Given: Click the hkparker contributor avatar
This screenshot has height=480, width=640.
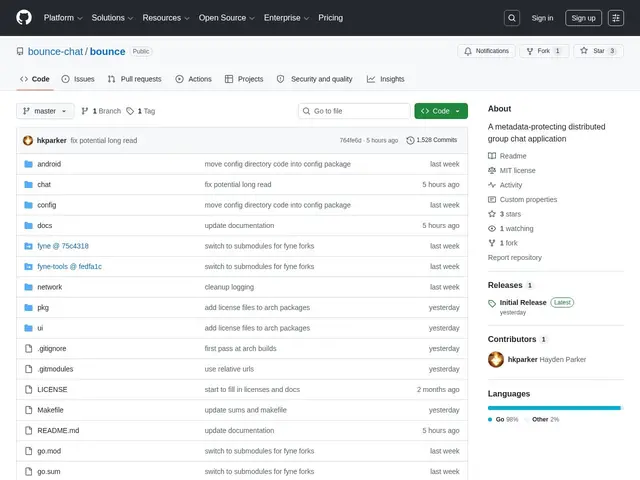Looking at the screenshot, I should 496,360.
